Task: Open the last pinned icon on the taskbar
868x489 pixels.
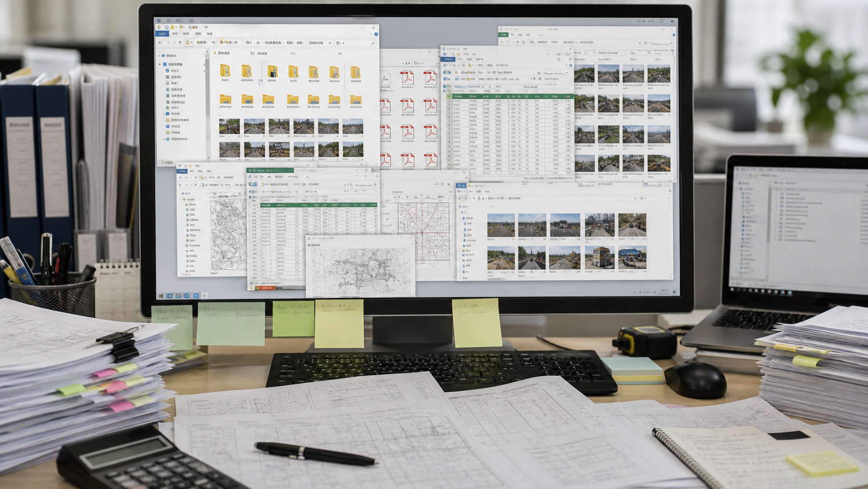Action: pyautogui.click(x=205, y=296)
